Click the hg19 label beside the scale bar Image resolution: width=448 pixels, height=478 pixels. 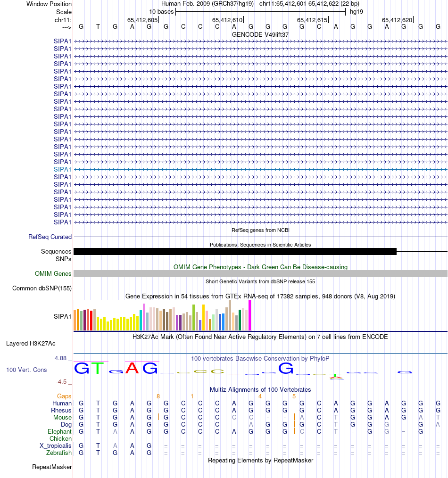(357, 12)
